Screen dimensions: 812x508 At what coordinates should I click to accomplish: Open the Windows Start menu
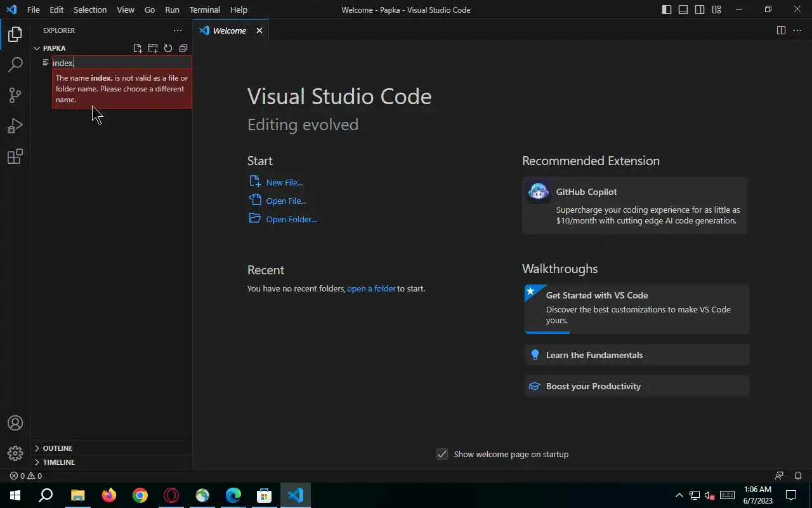tap(15, 495)
